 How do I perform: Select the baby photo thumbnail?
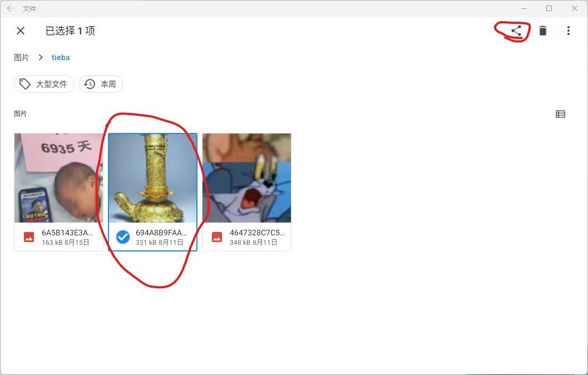click(58, 177)
